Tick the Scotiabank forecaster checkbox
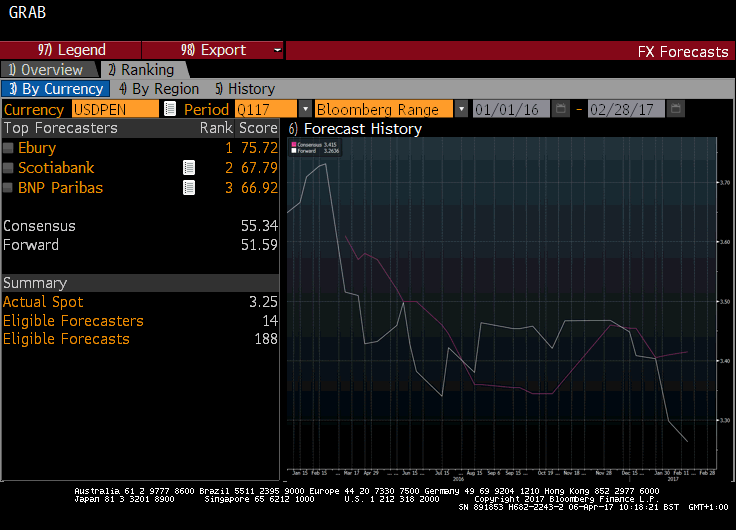The height and width of the screenshot is (530, 736). pyautogui.click(x=8, y=168)
